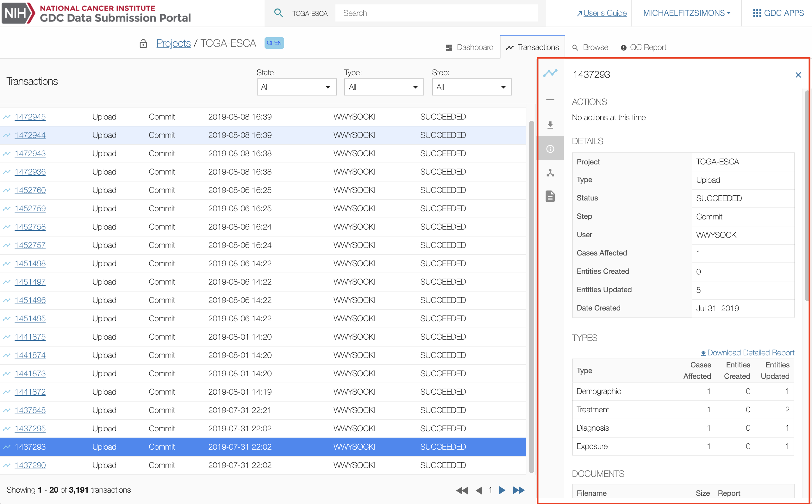Click the documents file icon in sidebar
Viewport: 812px width, 504px height.
(550, 196)
